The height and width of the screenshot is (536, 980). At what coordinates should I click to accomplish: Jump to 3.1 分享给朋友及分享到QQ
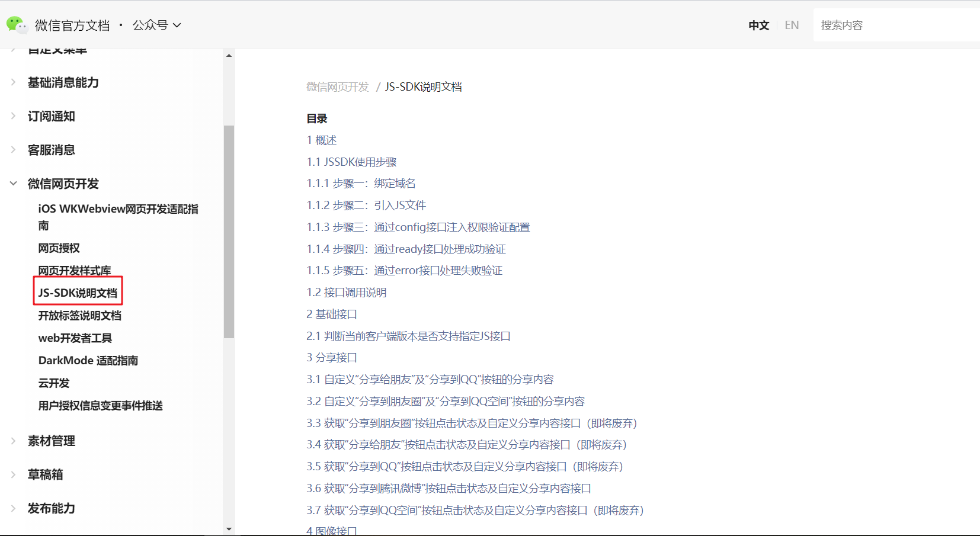430,380
